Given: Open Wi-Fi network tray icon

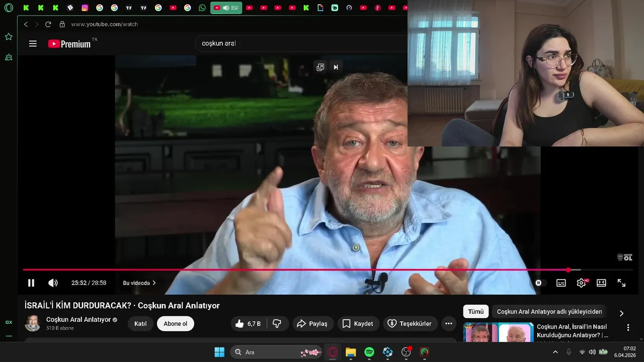Looking at the screenshot, I should [x=582, y=352].
